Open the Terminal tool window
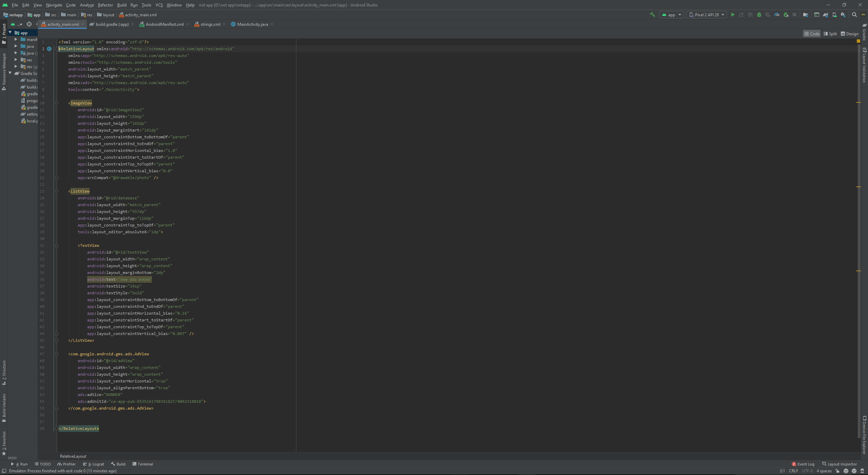 coord(142,464)
